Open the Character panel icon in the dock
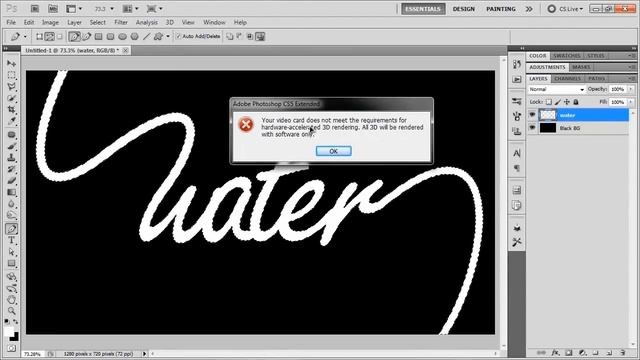640x360 pixels. (517, 153)
